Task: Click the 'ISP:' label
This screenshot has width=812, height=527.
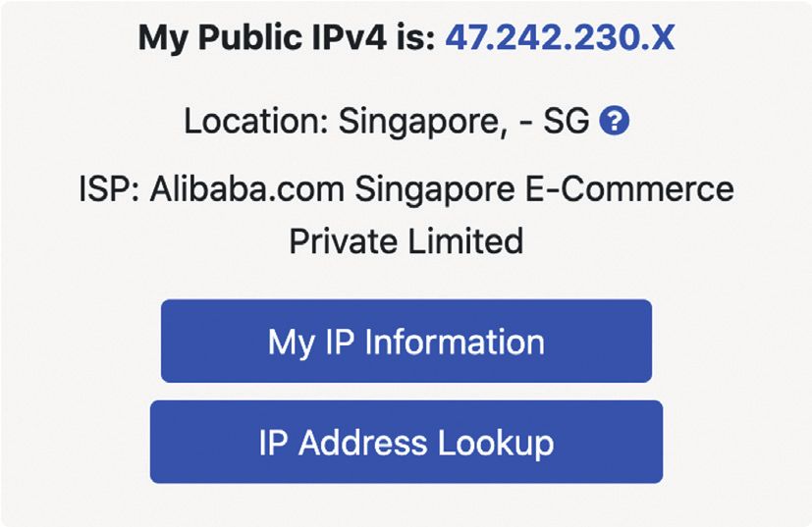Action: 109,189
